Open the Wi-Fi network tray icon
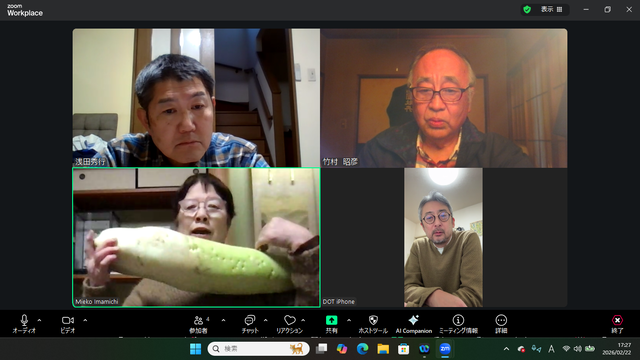Screen dimensions: 640x360 pos(566,349)
